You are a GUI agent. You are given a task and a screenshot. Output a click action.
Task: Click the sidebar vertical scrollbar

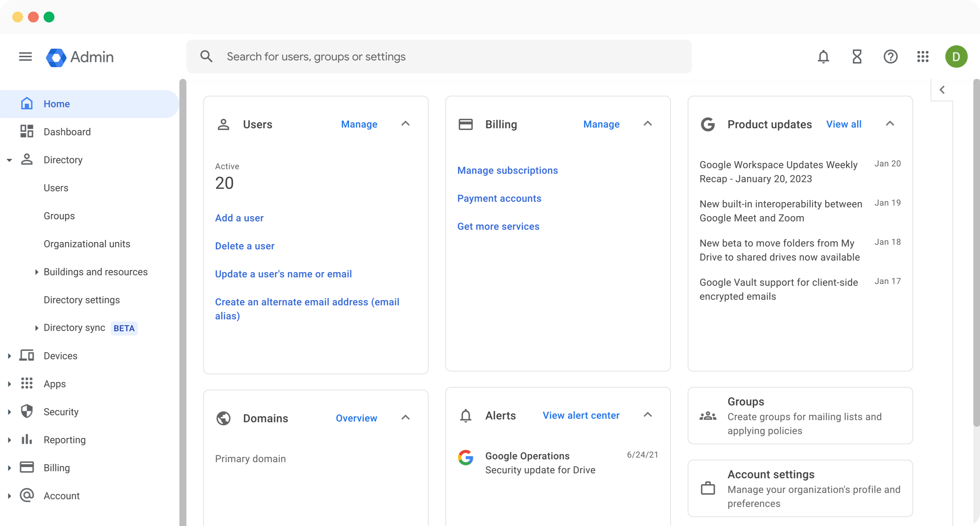pos(183,266)
